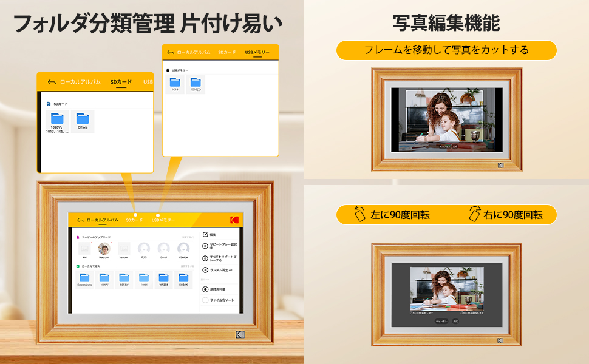The height and width of the screenshot is (364, 589).
Task: Click USBメモリー label above folders in USB window
Action: point(180,70)
